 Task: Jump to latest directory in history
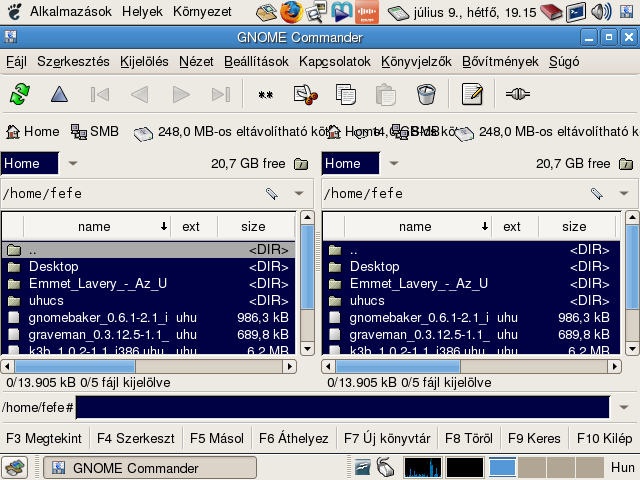(221, 95)
